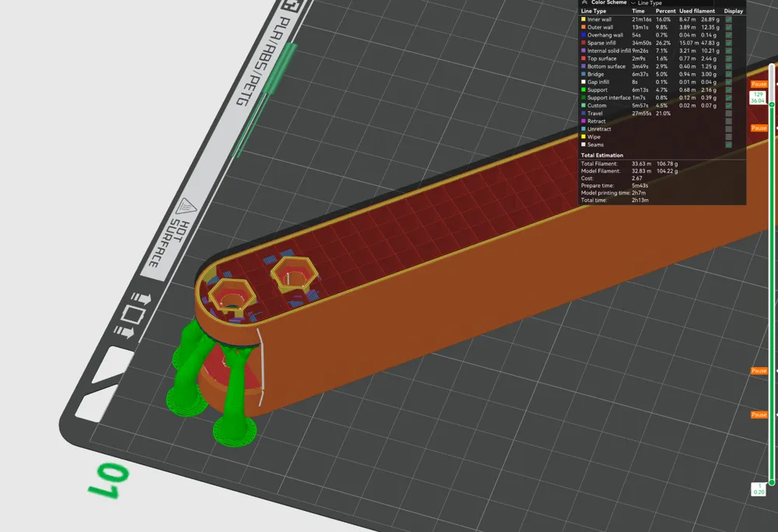Click the Model Filament '104.22 g' value
This screenshot has width=778, height=532.
[667, 171]
